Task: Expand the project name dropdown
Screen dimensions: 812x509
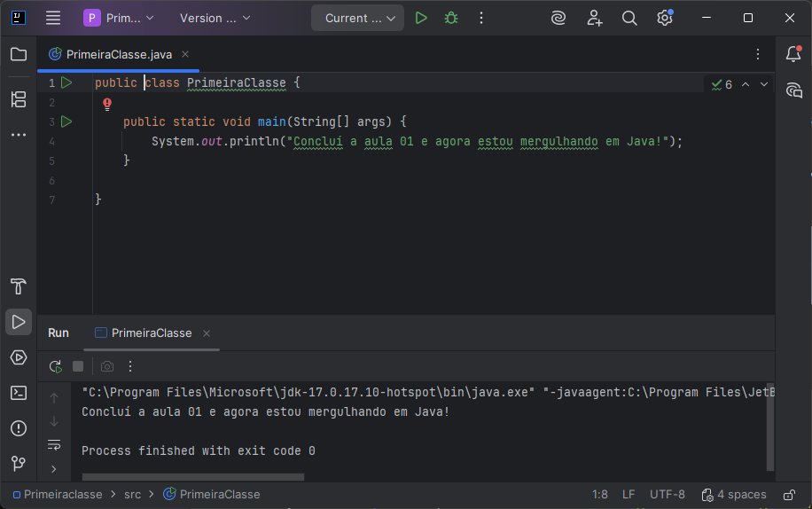Action: pyautogui.click(x=119, y=18)
